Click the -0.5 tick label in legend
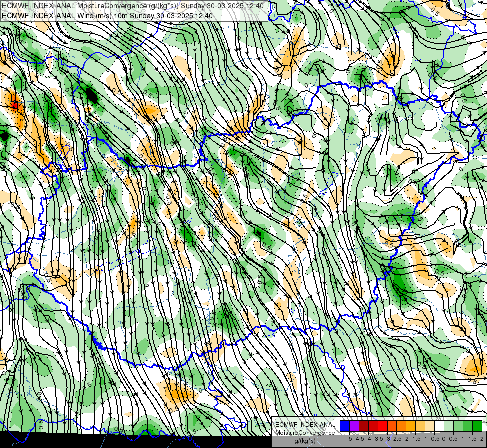The image size is (487, 448). (434, 439)
